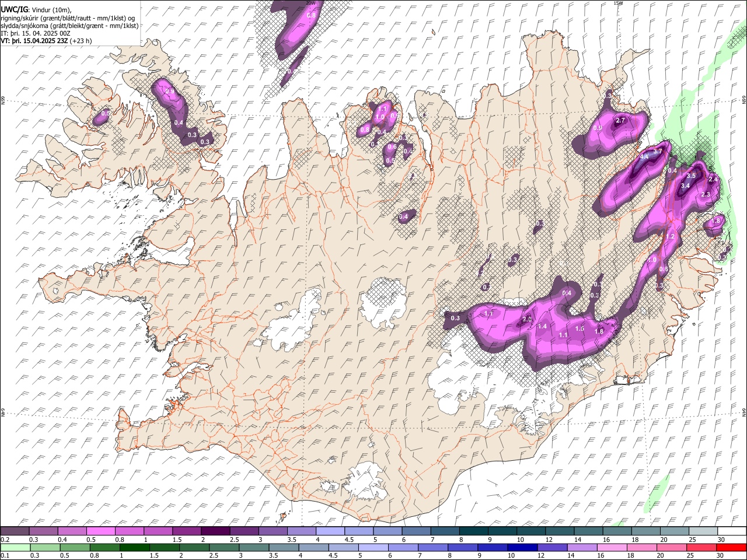
Task: Pick rain legend swatch between 0.1 and 0.3
Action: 15,547
